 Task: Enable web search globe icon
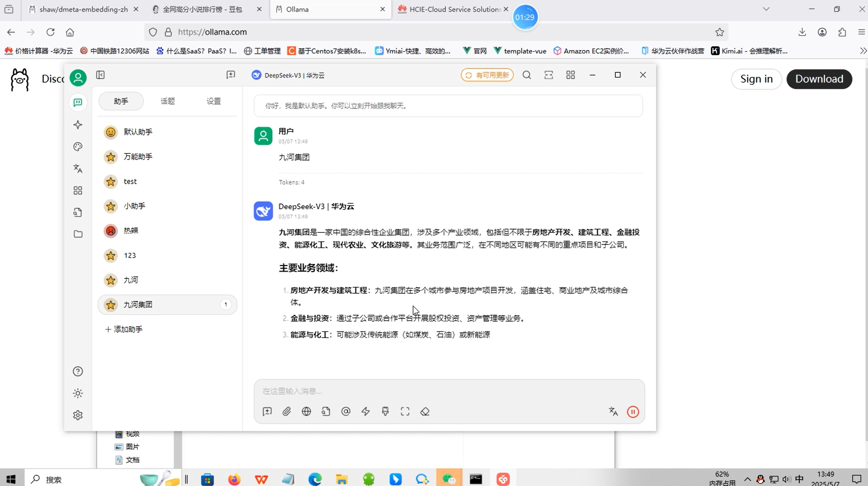pyautogui.click(x=306, y=411)
